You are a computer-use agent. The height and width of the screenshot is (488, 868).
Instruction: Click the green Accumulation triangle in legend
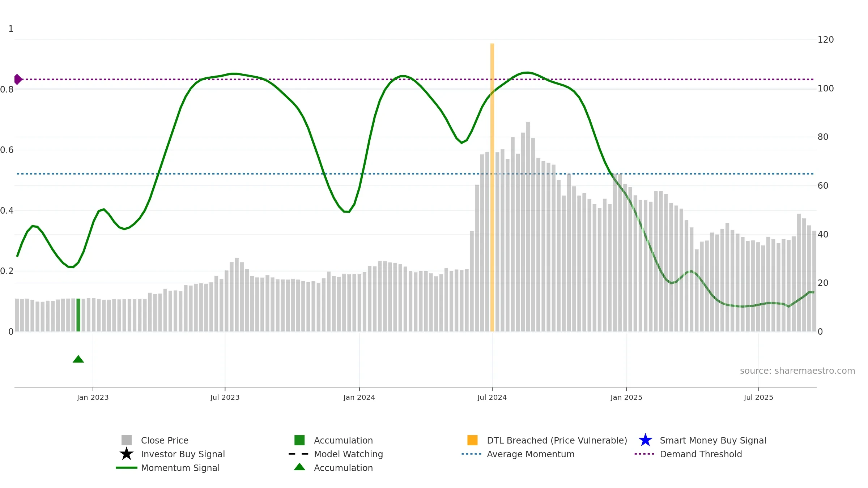tap(299, 467)
